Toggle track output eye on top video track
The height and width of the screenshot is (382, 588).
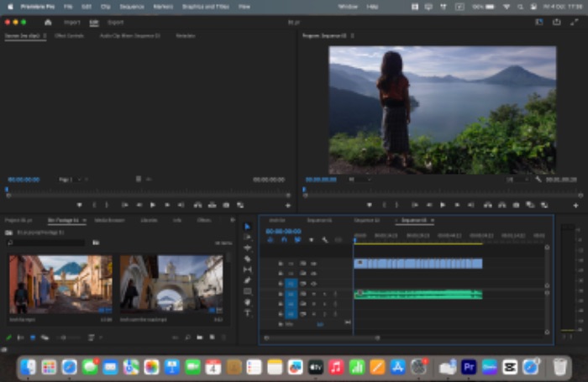[x=313, y=264]
